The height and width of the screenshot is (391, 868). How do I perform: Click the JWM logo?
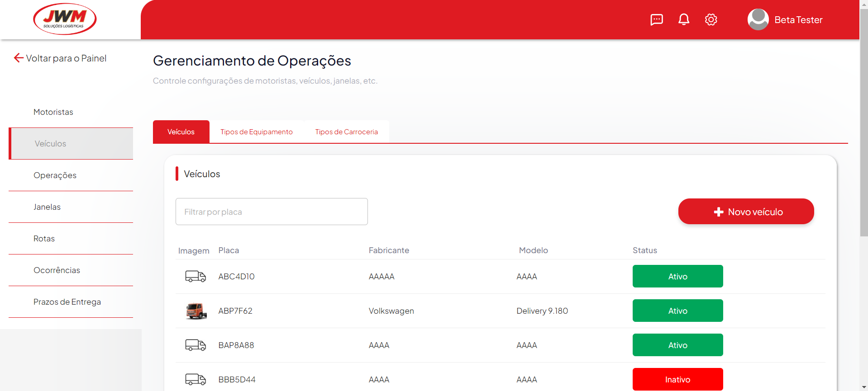click(65, 19)
